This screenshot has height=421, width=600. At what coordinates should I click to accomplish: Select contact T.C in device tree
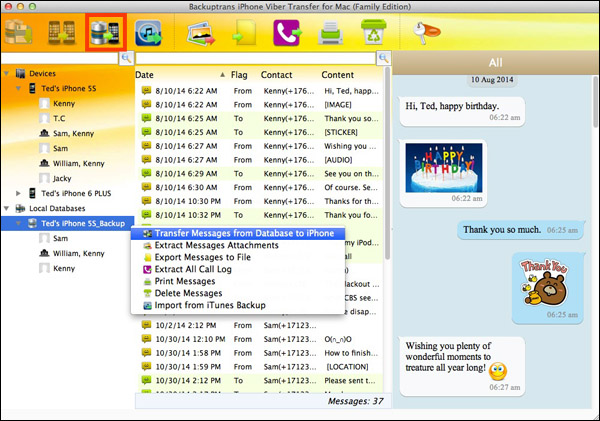point(59,118)
